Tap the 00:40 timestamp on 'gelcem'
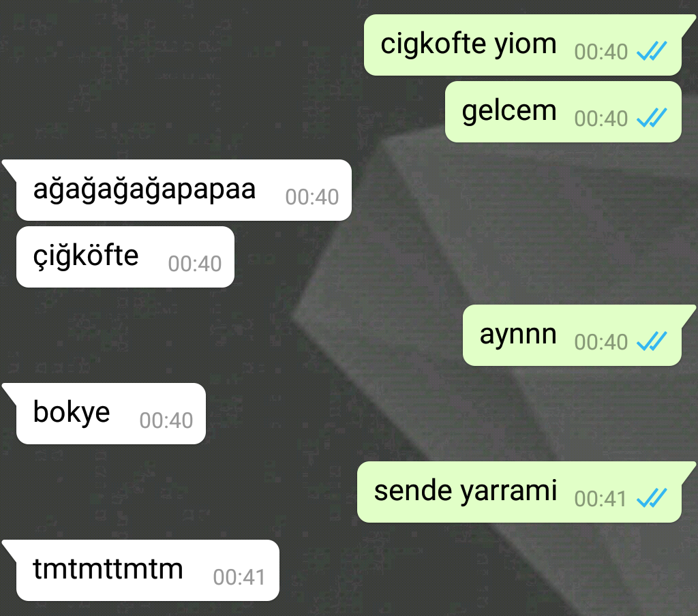698x616 pixels. tap(601, 119)
